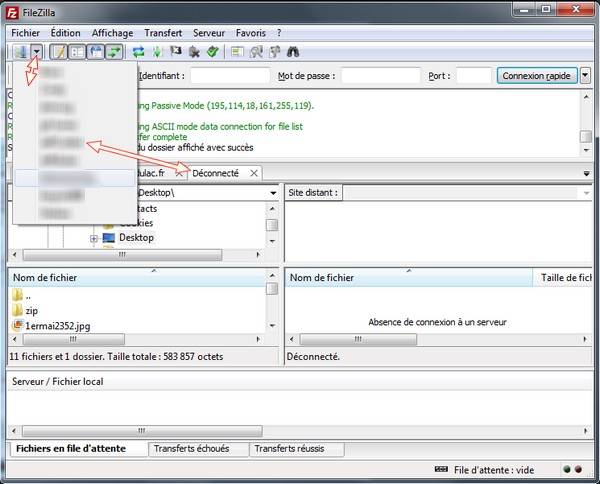This screenshot has height=484, width=600.
Task: Close the Déconnecté tab
Action: coord(254,173)
